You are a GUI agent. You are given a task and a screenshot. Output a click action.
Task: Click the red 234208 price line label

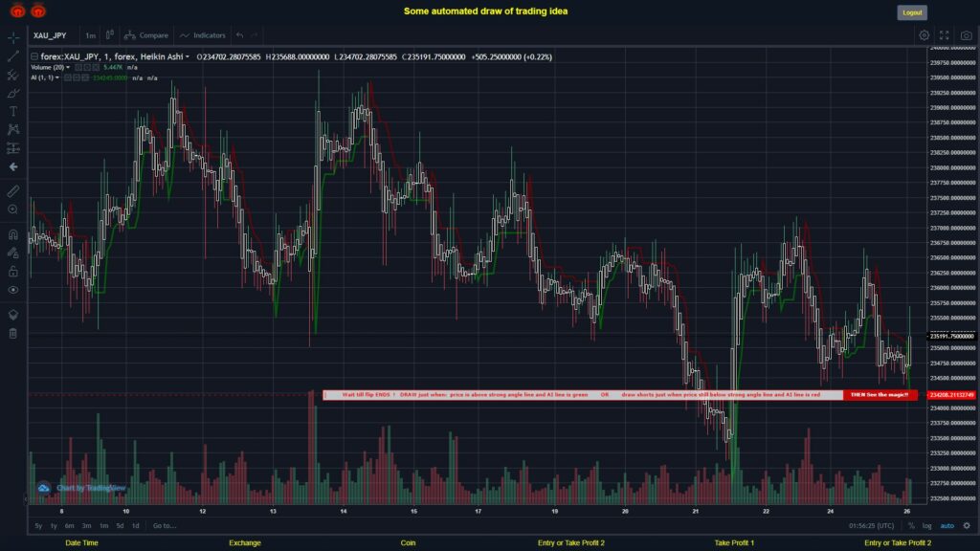(x=952, y=395)
